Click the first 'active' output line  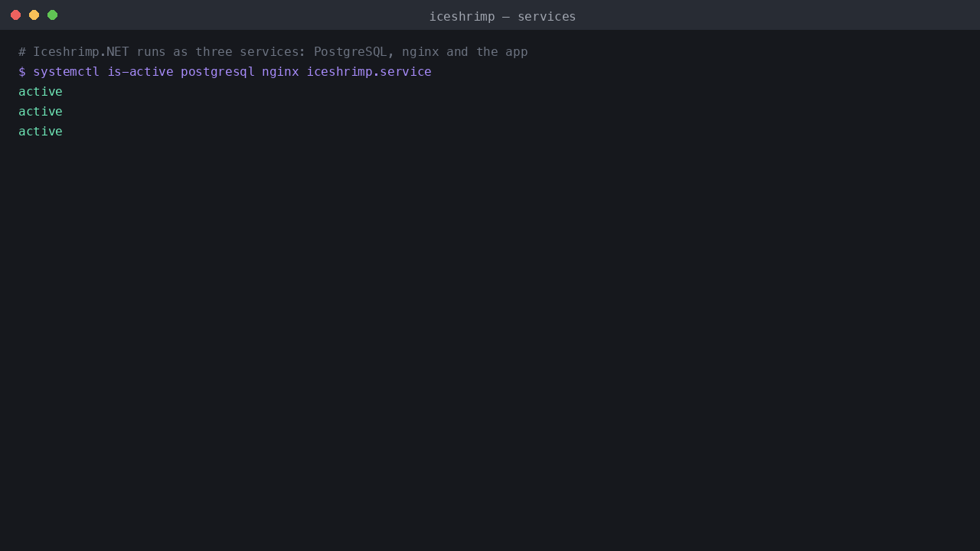coord(41,92)
